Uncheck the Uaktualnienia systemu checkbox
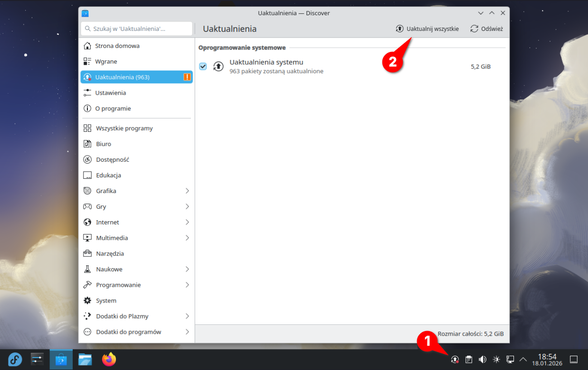The height and width of the screenshot is (370, 588). (x=203, y=67)
